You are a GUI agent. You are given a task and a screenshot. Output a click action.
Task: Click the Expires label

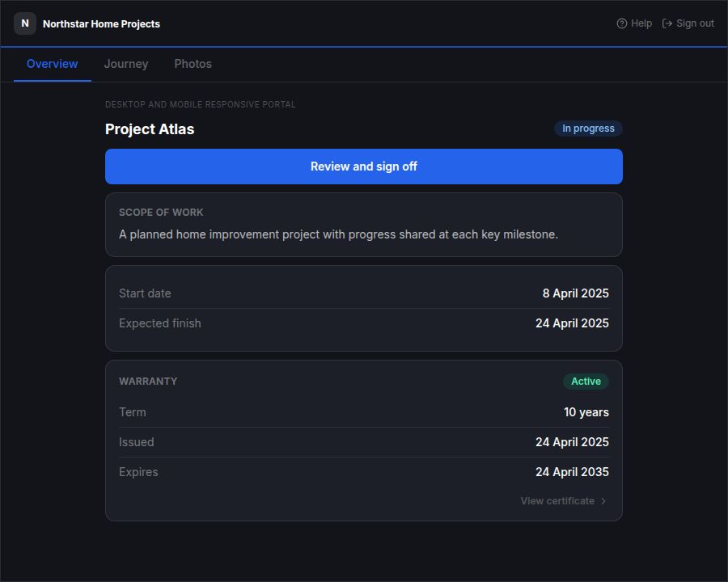[138, 472]
